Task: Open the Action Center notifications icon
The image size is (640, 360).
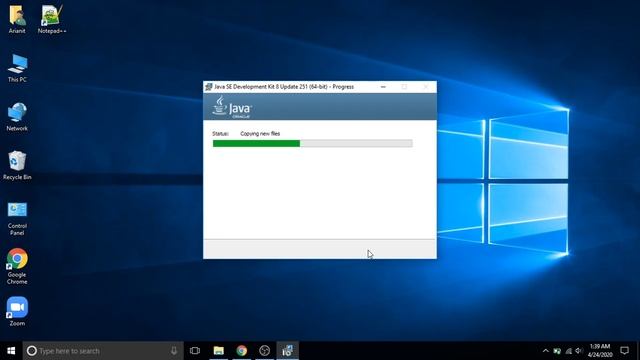Action: point(624,351)
